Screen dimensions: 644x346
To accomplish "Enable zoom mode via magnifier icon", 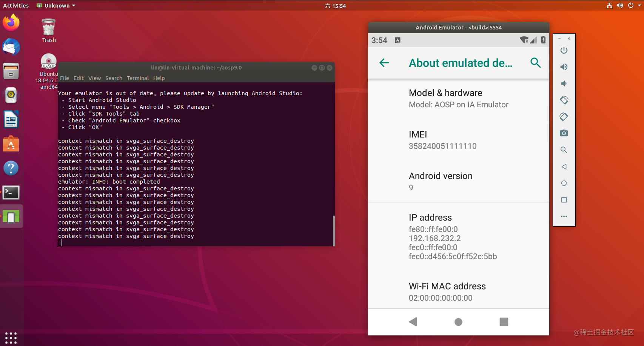I will [564, 150].
